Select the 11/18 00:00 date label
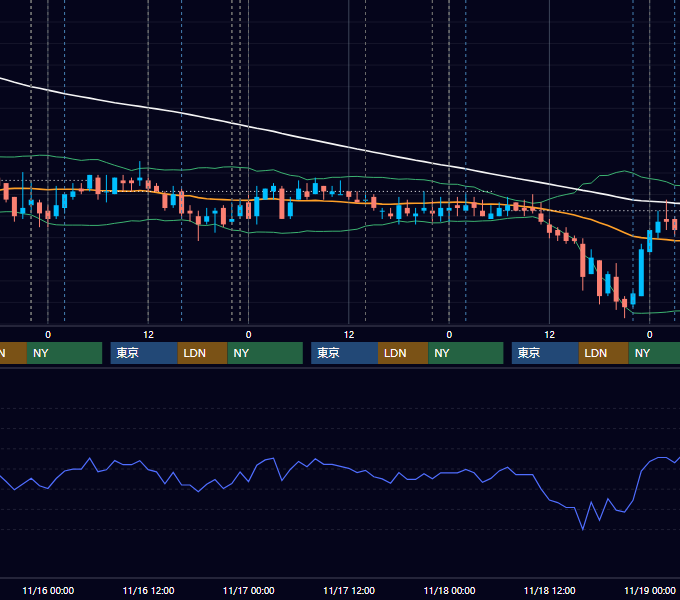This screenshot has width=680, height=600. point(449,590)
